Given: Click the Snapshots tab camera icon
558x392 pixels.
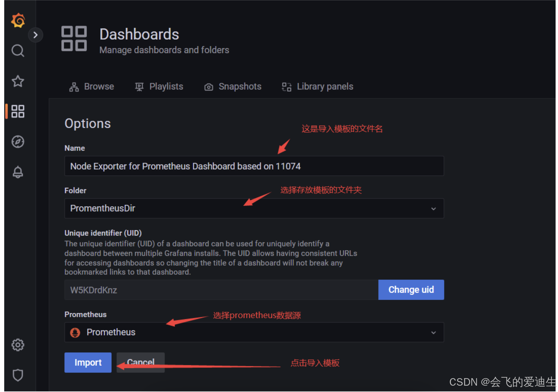Looking at the screenshot, I should click(x=209, y=87).
